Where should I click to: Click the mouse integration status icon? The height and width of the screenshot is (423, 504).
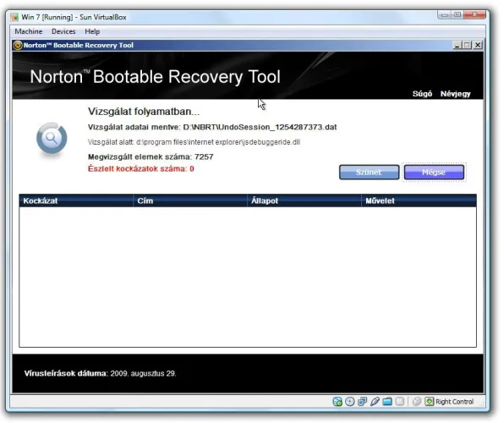[x=417, y=402]
